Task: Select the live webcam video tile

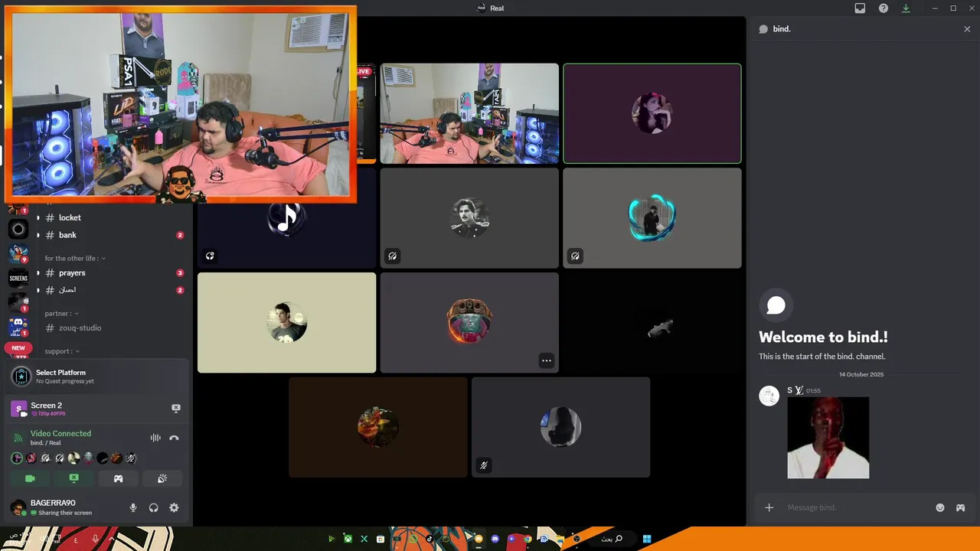Action: click(x=469, y=113)
